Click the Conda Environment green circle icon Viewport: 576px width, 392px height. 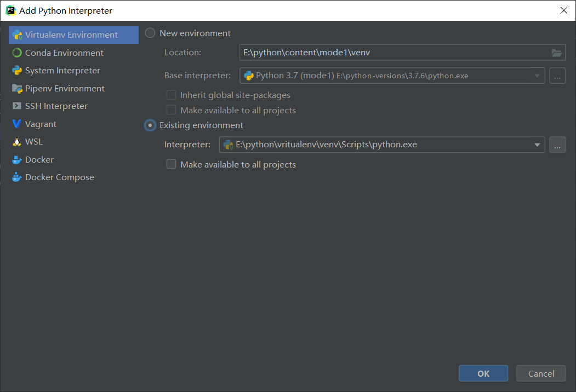tap(17, 53)
